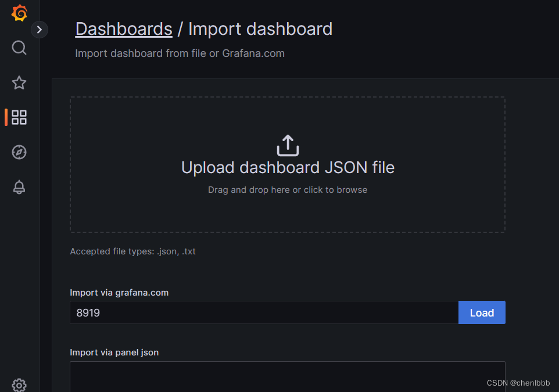559x392 pixels.
Task: Open Alerting bell icon
Action: 19,187
